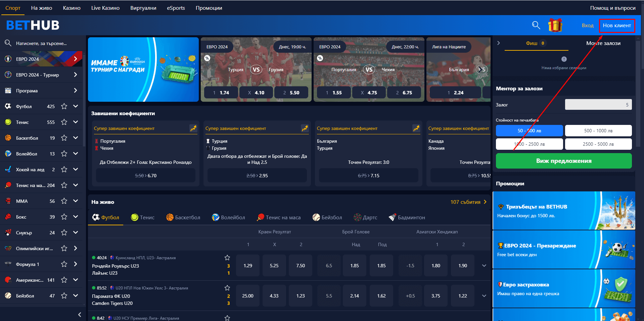Click percent badge on Турция vs Грузия banner
Image resolution: width=644 pixels, height=321 pixels.
[207, 58]
